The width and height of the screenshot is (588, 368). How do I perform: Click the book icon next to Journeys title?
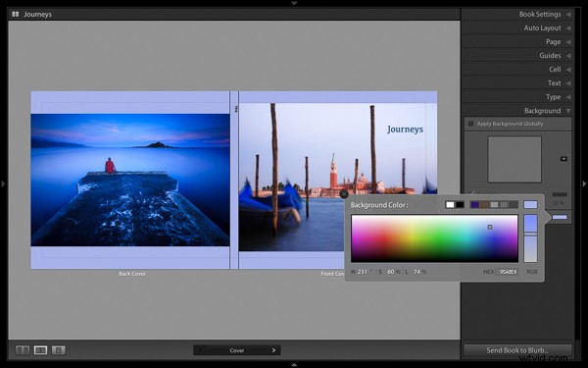16,14
